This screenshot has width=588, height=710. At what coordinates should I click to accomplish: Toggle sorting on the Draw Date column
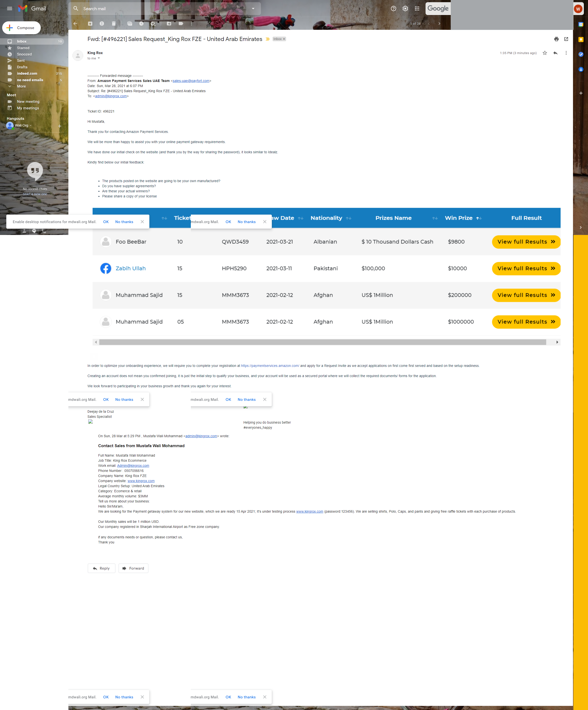301,218
